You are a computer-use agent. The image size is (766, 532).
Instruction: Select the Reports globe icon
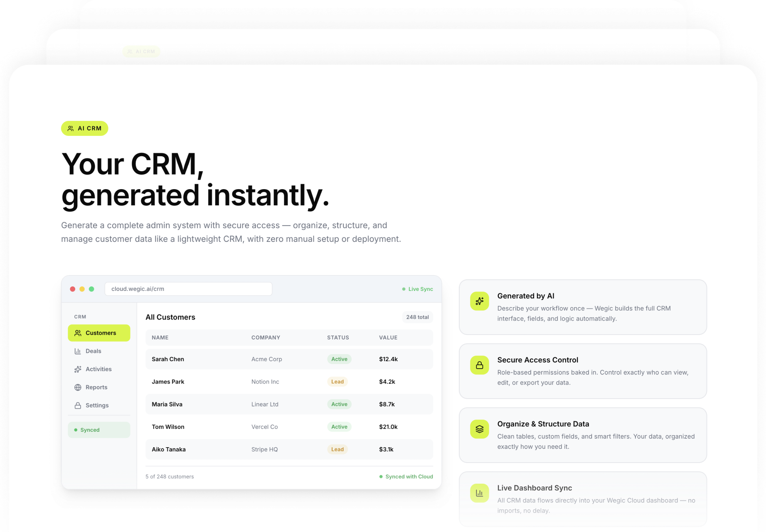click(77, 387)
